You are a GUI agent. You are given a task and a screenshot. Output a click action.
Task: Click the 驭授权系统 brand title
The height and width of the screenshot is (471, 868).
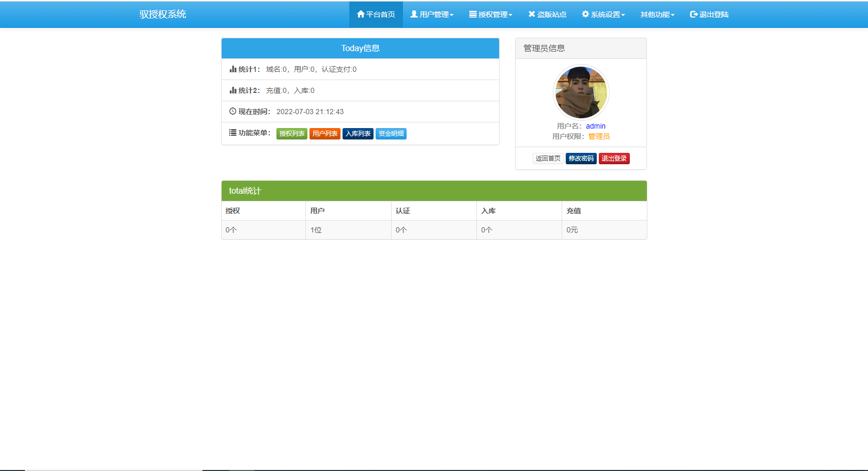click(163, 14)
